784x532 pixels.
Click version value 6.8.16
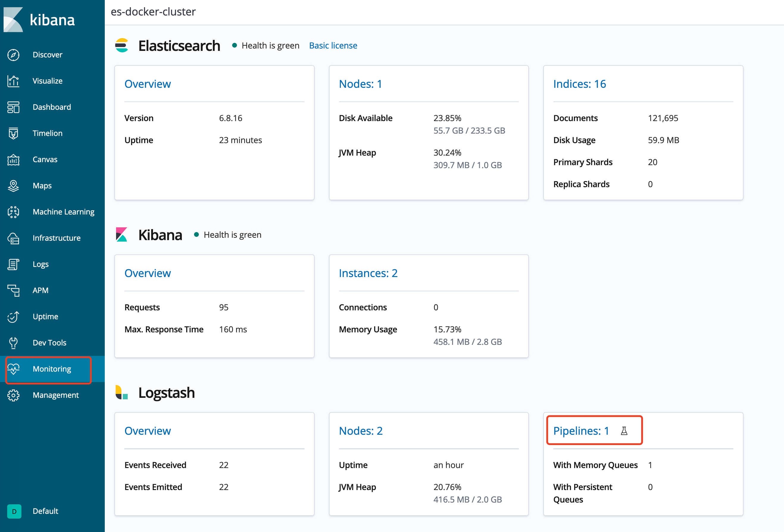[x=231, y=118]
